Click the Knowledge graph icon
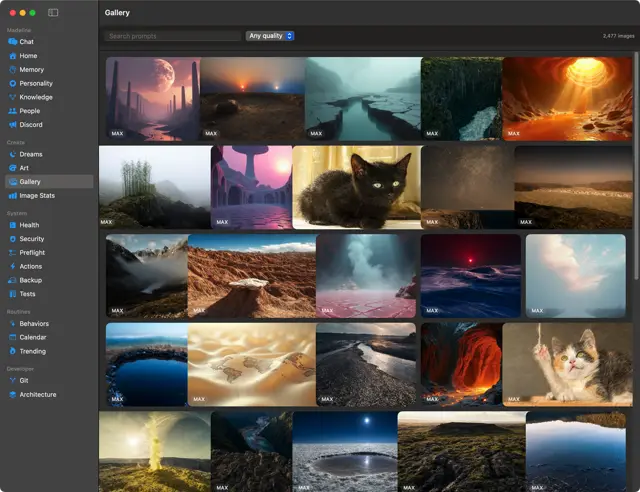The width and height of the screenshot is (640, 492). (13, 97)
